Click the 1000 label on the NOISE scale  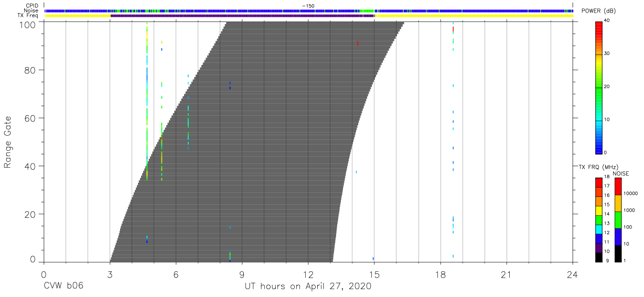[630, 210]
